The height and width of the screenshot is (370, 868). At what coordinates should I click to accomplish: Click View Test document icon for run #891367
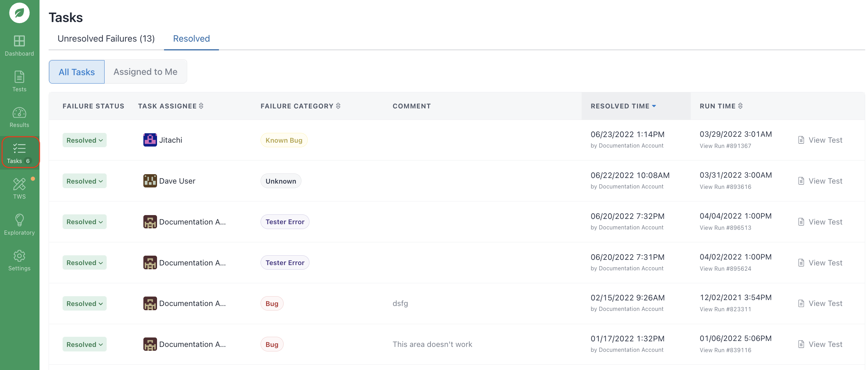coord(801,140)
